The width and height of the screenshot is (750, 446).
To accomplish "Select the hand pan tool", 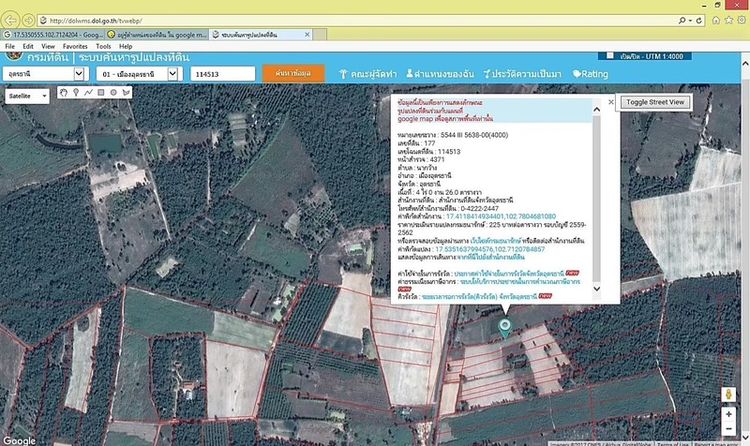I will click(x=64, y=92).
